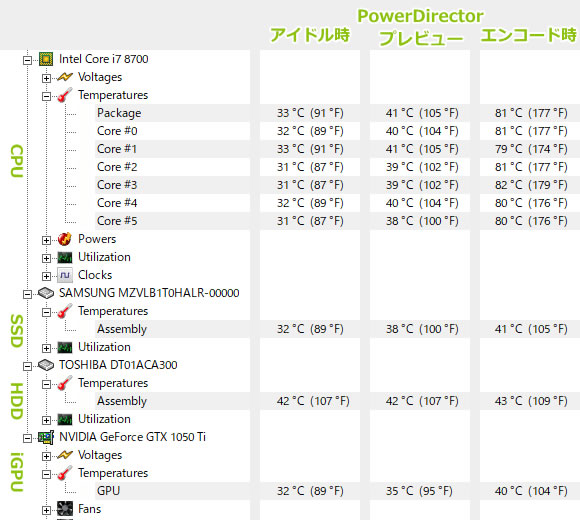This screenshot has width=580, height=520.
Task: Click the NVIDIA GeForce GTX 1050 Ti card icon
Action: (x=46, y=437)
